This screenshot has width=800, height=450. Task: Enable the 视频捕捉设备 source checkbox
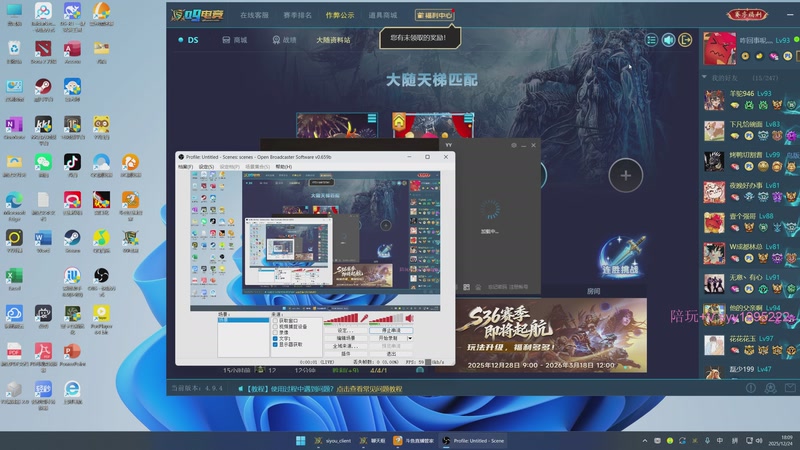pyautogui.click(x=276, y=327)
